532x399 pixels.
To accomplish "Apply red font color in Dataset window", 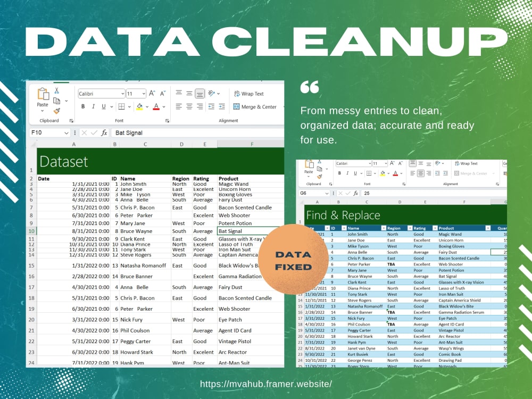I will [x=156, y=106].
